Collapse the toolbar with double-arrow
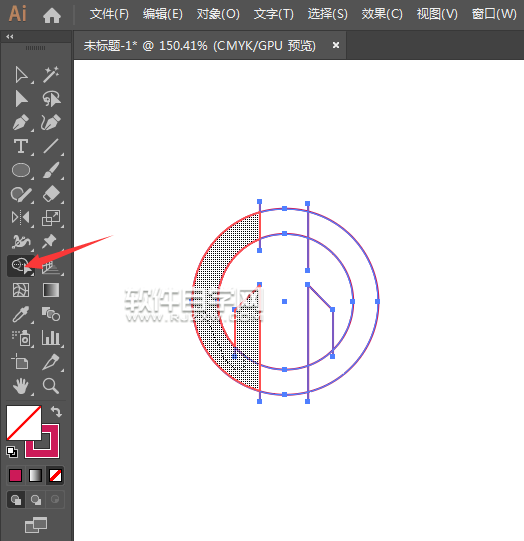524x541 pixels. coord(10,37)
